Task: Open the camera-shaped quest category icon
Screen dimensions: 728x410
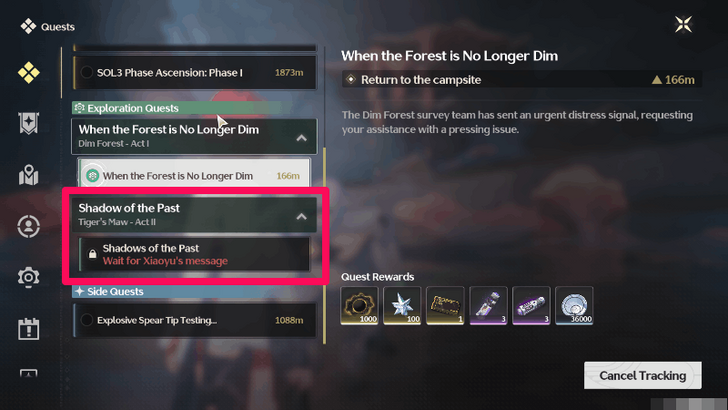Action: pos(28,277)
